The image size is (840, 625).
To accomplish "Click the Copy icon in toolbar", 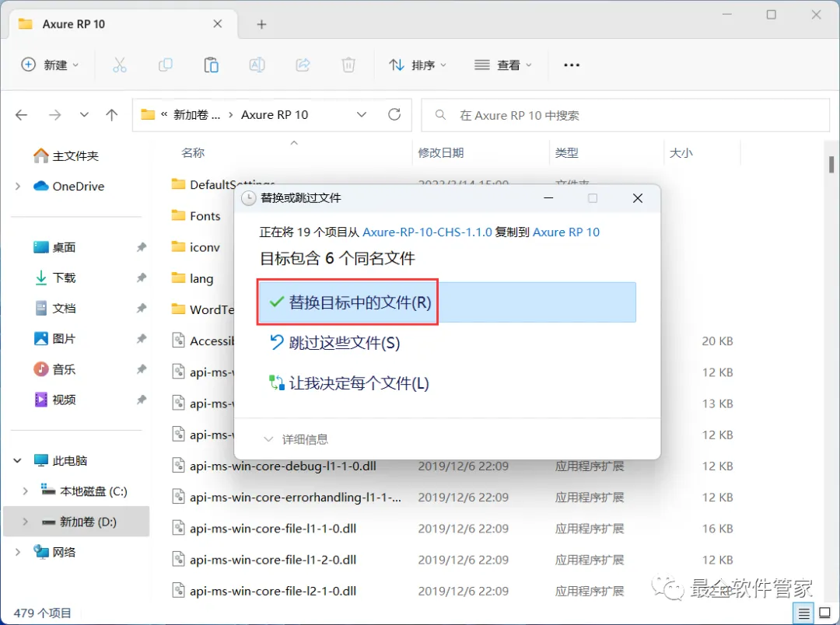I will pyautogui.click(x=166, y=65).
